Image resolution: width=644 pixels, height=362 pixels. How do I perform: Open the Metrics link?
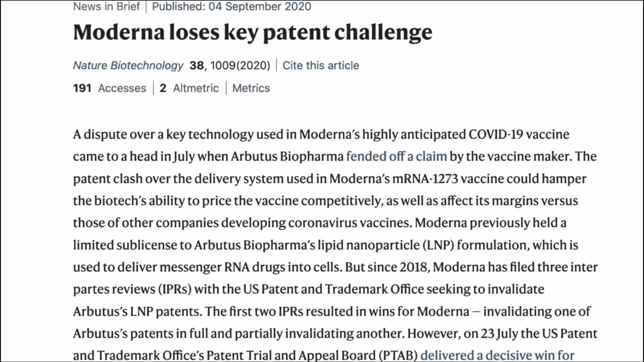point(251,88)
